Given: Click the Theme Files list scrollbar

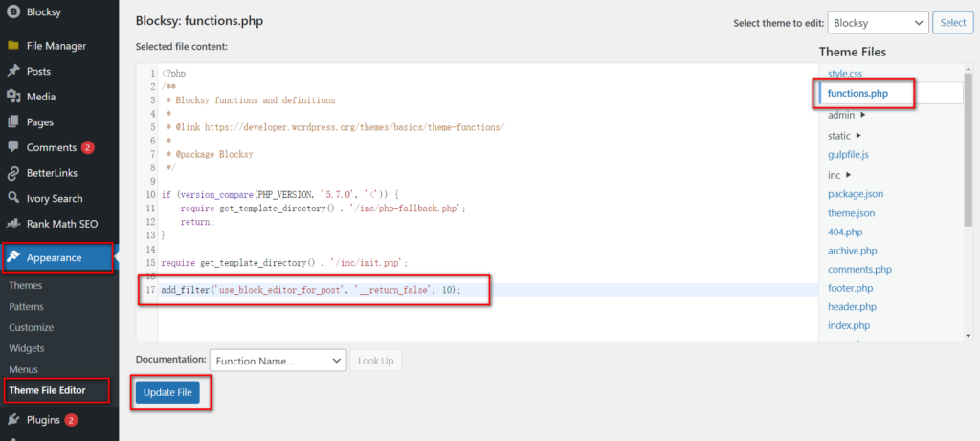Looking at the screenshot, I should 969,150.
